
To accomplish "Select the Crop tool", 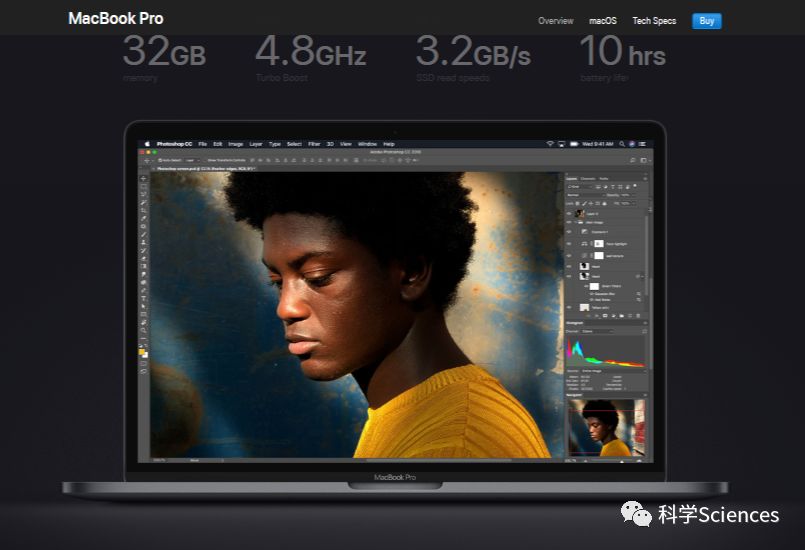I will pos(143,210).
